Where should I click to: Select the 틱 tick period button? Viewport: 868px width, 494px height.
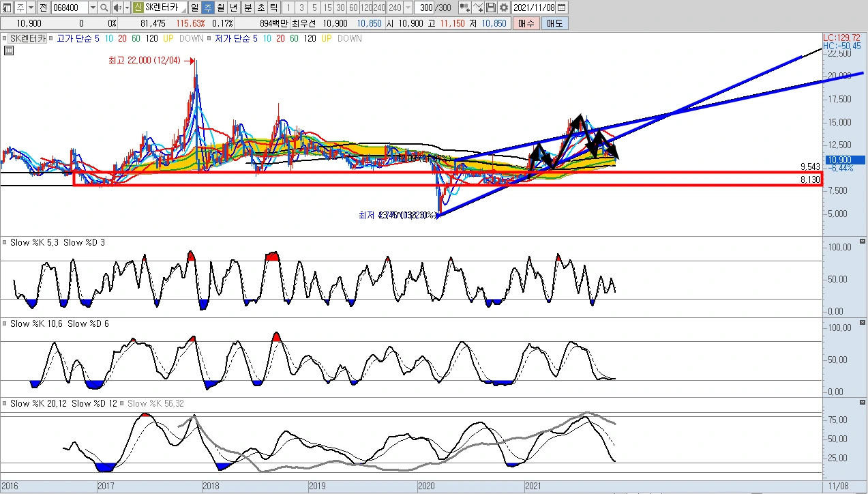(x=274, y=8)
